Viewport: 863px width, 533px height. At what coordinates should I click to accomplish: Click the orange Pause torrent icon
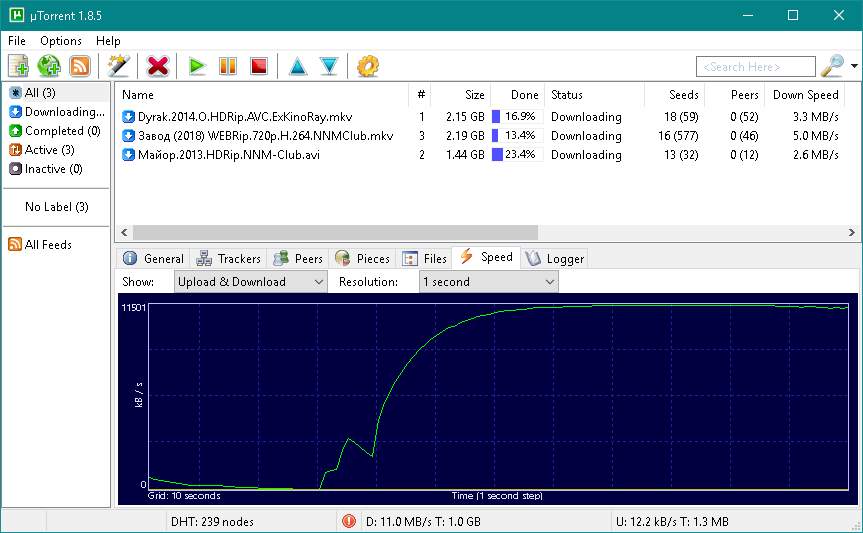[x=227, y=66]
